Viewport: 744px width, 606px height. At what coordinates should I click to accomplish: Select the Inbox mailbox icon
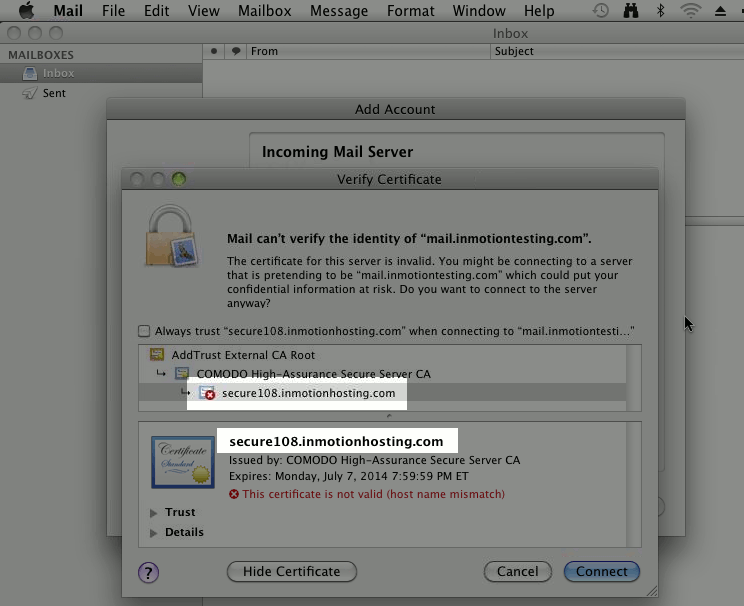(x=29, y=74)
